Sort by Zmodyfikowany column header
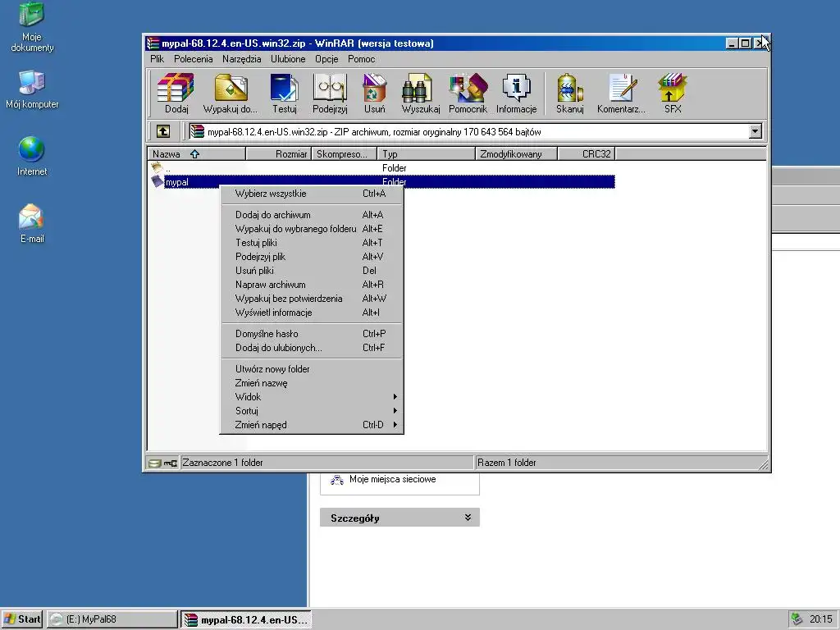Image resolution: width=840 pixels, height=630 pixels. [517, 153]
